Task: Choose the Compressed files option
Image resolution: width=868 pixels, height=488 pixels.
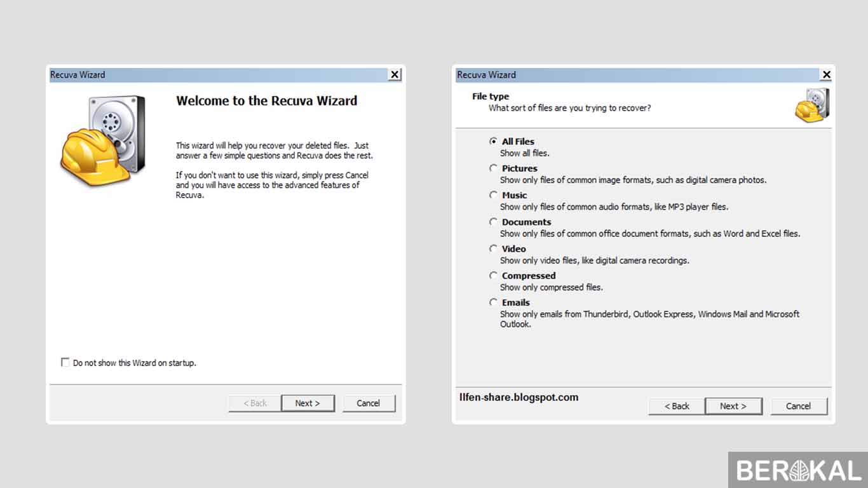Action: tap(494, 275)
